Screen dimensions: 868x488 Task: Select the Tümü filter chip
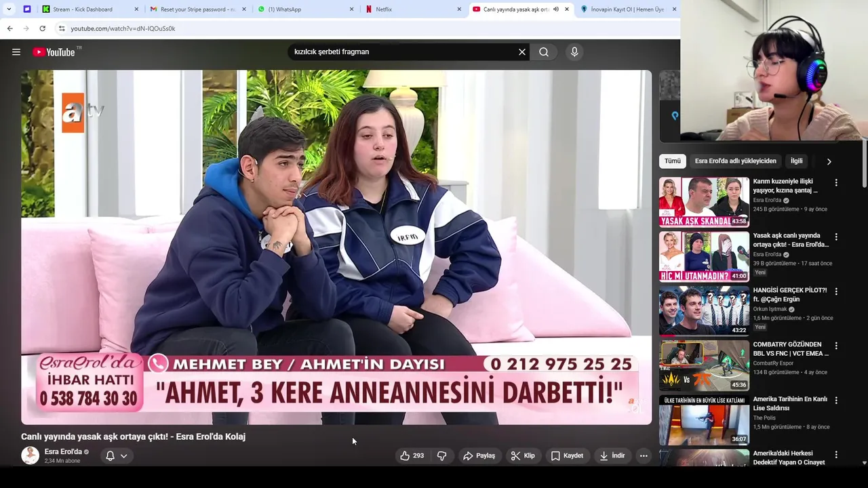(x=672, y=161)
